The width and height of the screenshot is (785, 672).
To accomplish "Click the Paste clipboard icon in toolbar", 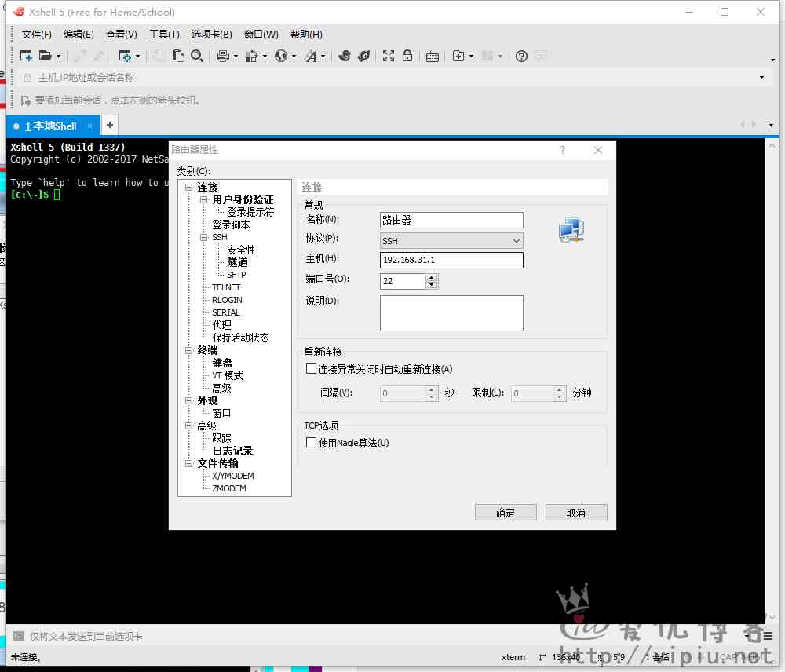I will point(178,56).
